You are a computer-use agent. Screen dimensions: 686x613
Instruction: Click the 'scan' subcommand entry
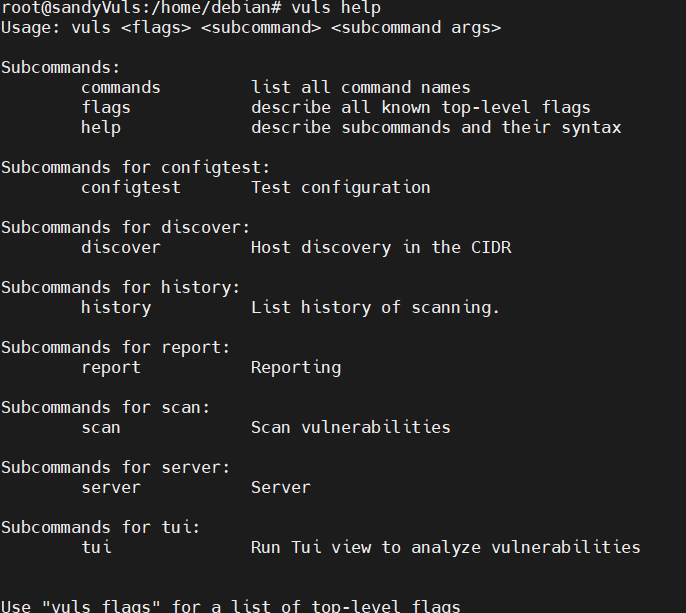point(100,427)
